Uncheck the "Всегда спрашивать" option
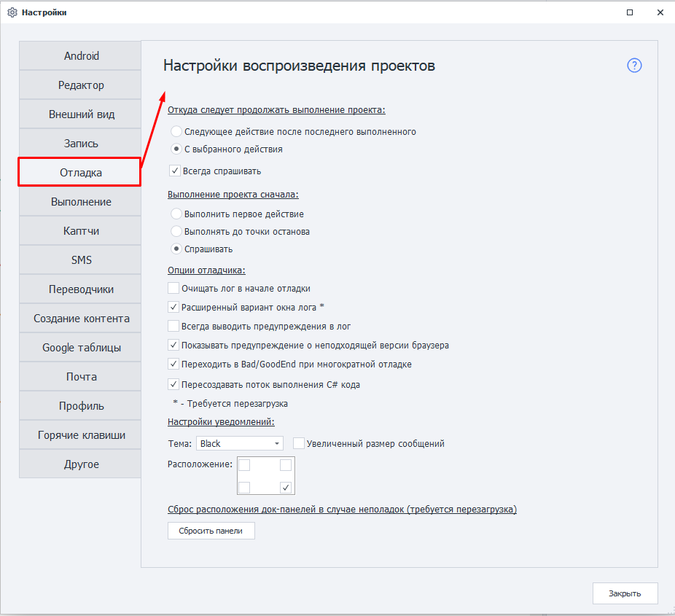The image size is (675, 616). click(173, 170)
